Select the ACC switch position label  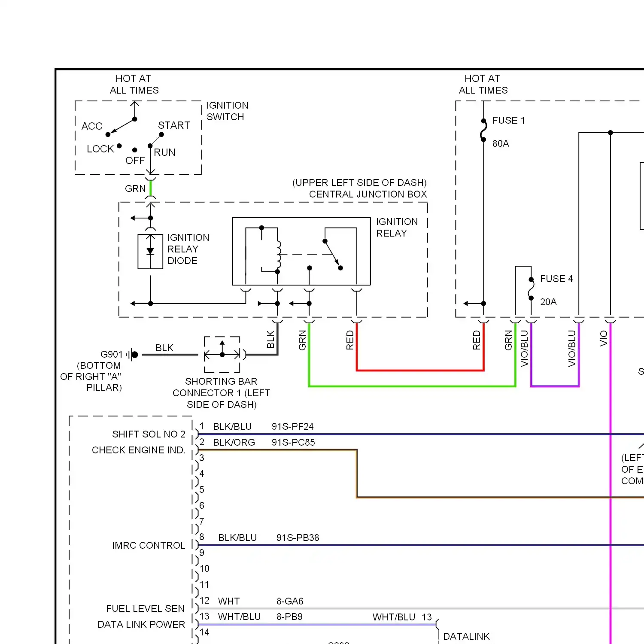click(92, 126)
